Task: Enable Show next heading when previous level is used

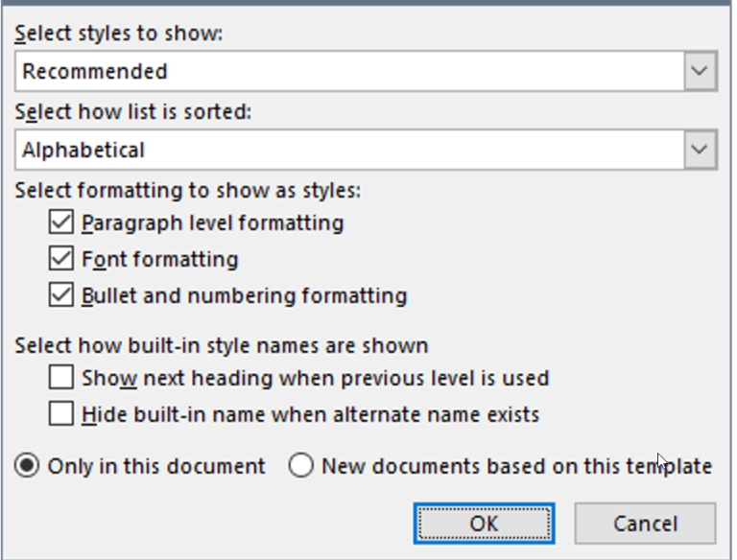Action: [x=61, y=378]
